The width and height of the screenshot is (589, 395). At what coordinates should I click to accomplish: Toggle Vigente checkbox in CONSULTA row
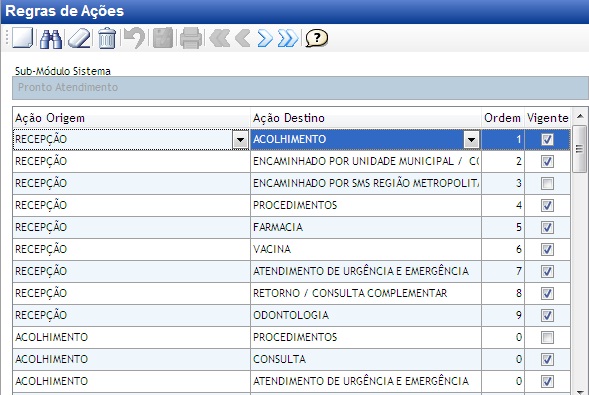[x=547, y=359]
